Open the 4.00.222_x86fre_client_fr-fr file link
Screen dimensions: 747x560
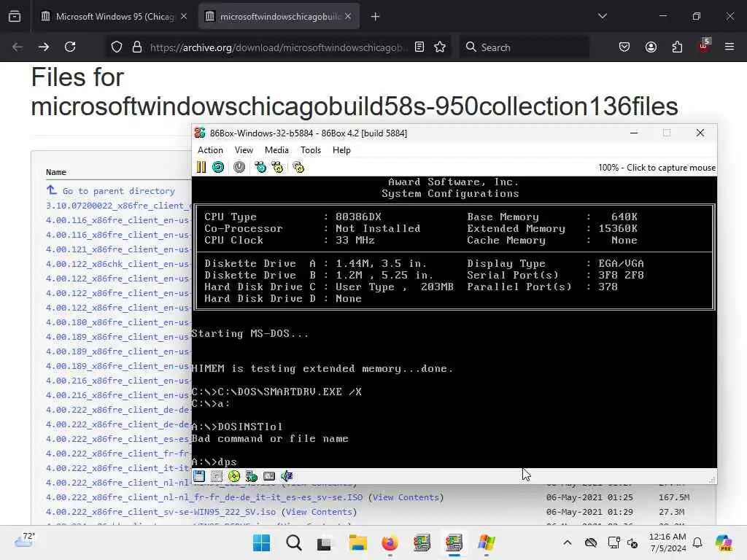(119, 454)
